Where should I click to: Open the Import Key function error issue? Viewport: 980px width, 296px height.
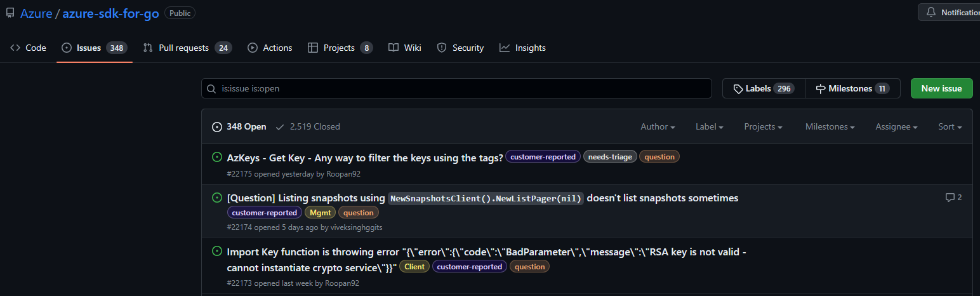coord(486,259)
